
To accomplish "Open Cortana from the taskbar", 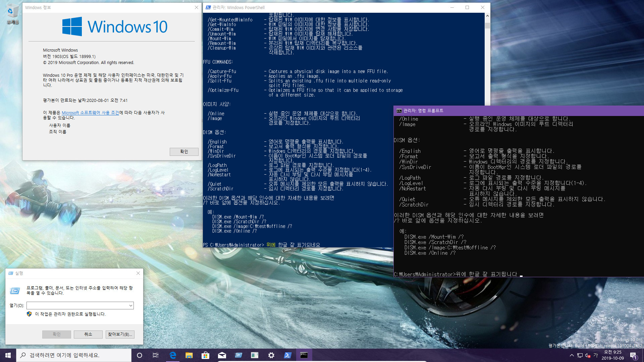I will tap(140, 355).
